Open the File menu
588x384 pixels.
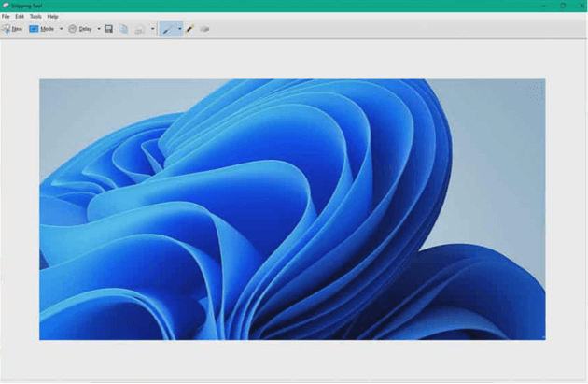(x=6, y=17)
